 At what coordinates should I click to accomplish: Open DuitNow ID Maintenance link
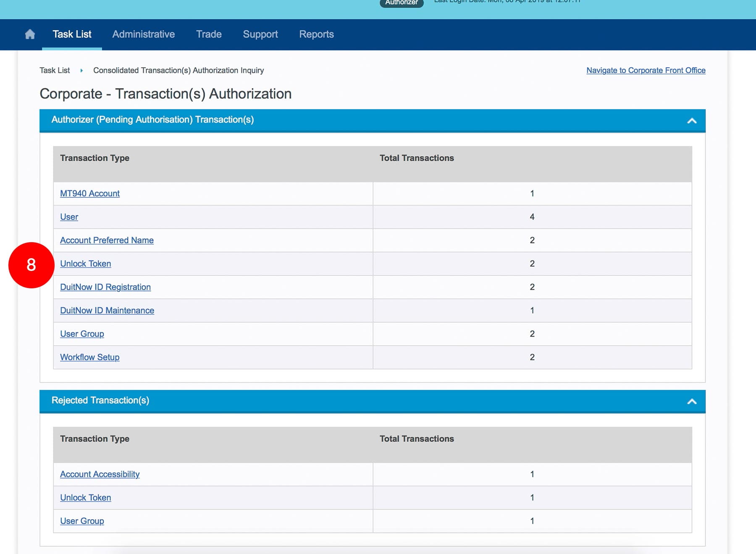tap(107, 311)
